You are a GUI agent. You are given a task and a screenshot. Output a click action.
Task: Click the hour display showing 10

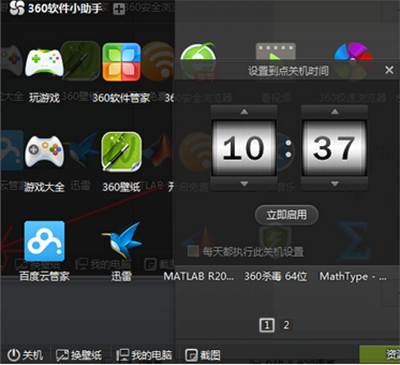(x=244, y=148)
